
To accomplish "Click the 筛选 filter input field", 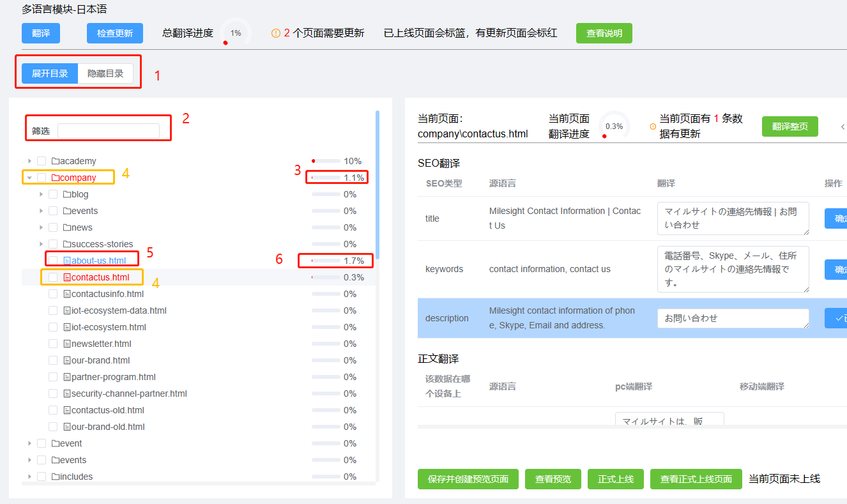I will pos(108,131).
